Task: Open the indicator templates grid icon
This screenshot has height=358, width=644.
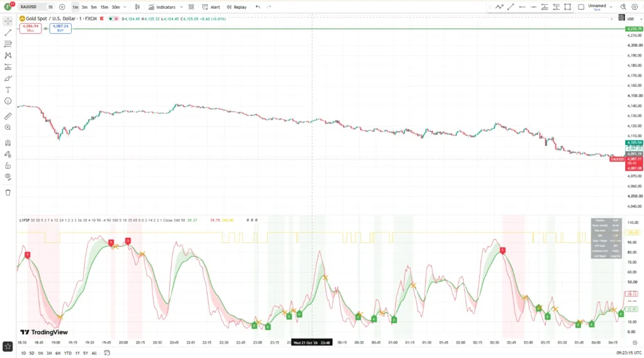Action: (x=191, y=7)
